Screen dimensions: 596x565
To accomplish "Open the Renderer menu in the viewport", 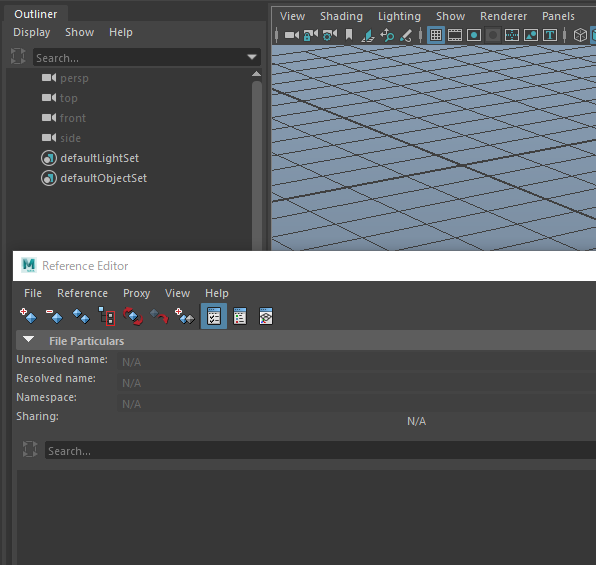I will [x=503, y=16].
